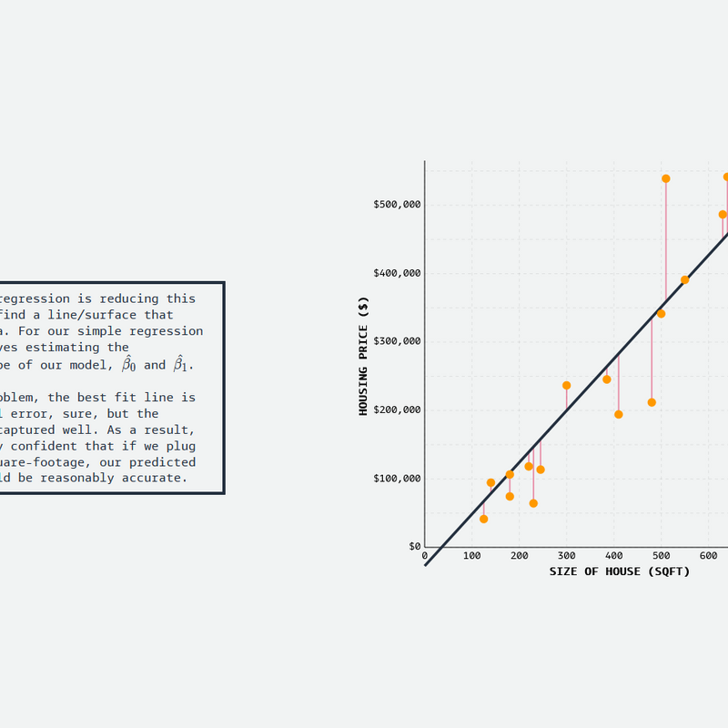Select the $500,000 tick label
This screenshot has height=728, width=728.
396,202
